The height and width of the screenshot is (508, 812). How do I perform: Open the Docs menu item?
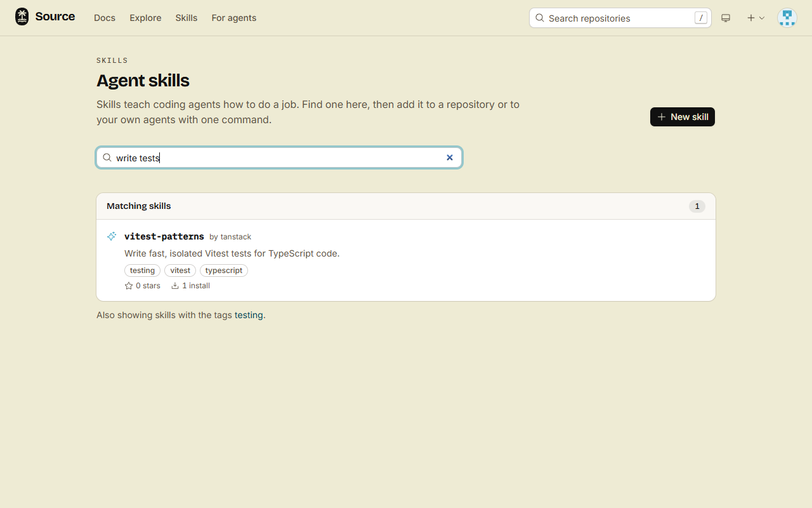tap(105, 18)
